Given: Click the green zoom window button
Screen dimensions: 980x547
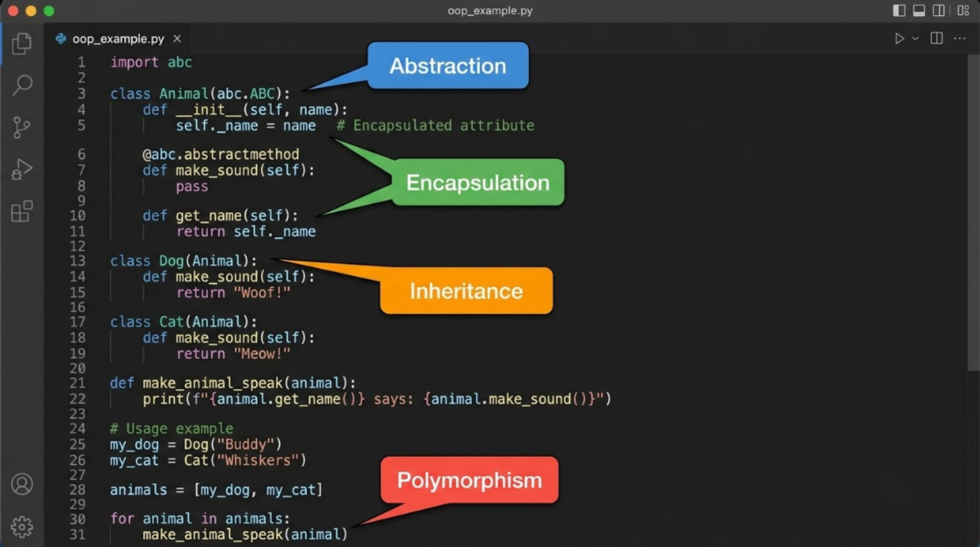Looking at the screenshot, I should coord(49,11).
